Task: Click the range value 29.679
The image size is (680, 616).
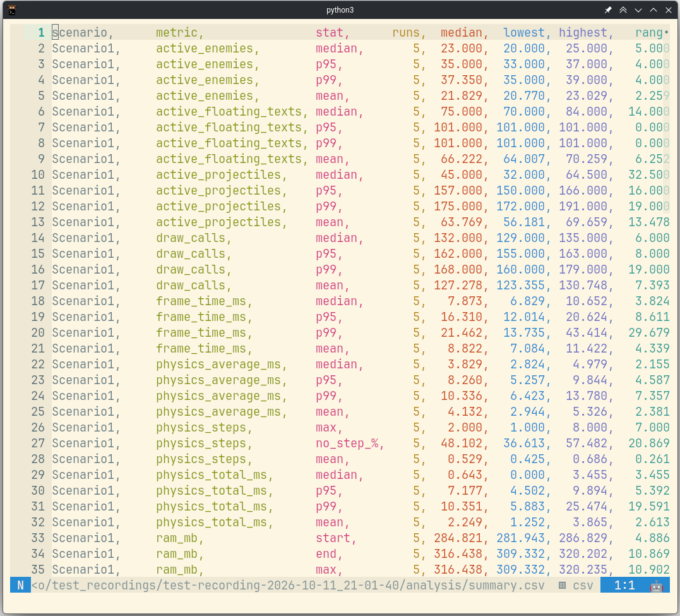Action: coord(649,332)
